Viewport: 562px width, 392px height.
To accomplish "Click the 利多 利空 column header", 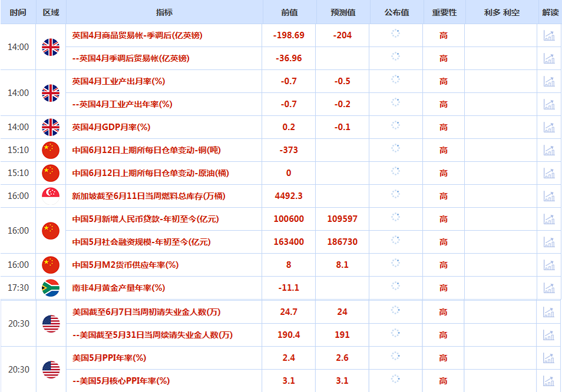I will (502, 12).
